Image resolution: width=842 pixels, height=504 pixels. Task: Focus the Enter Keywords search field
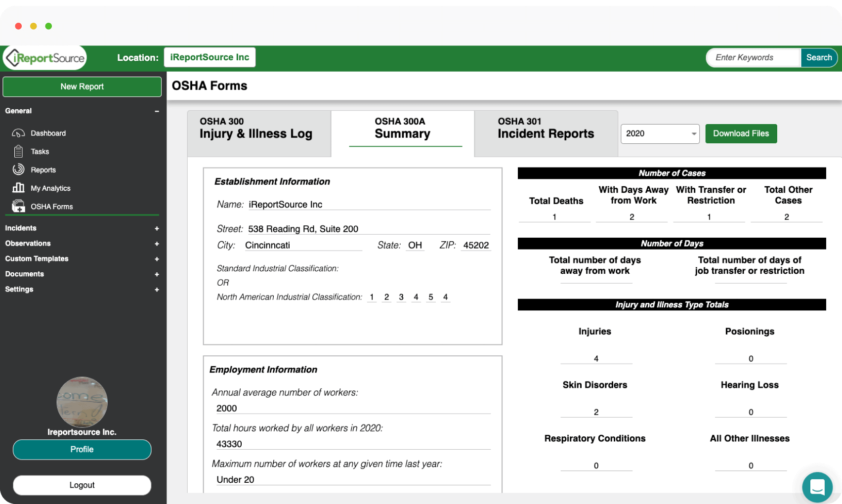754,58
